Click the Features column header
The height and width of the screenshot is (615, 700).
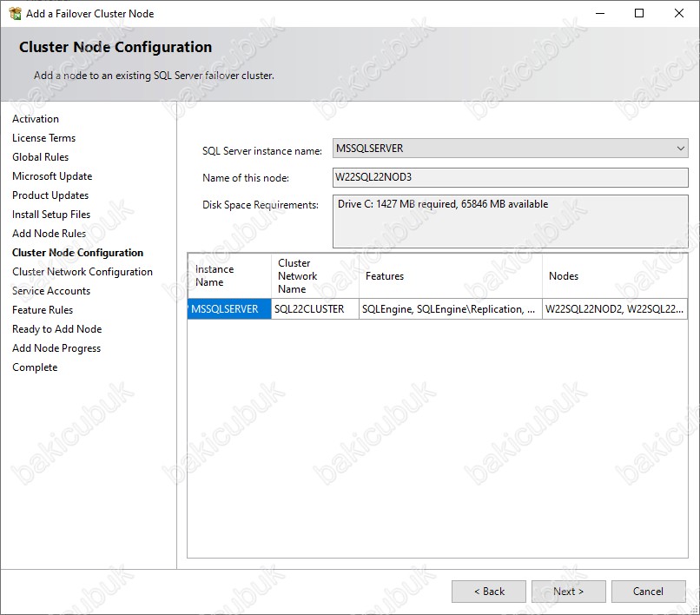pos(451,276)
